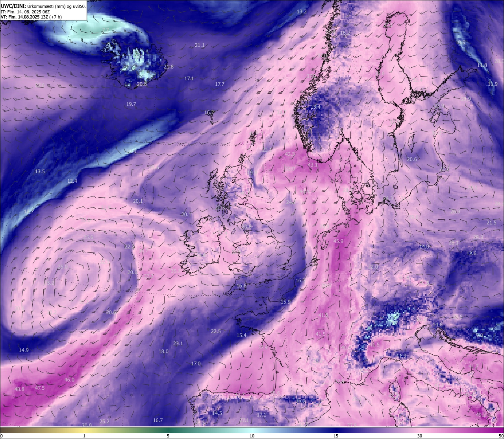Click the colorbar near the 5 mm tick

click(168, 430)
